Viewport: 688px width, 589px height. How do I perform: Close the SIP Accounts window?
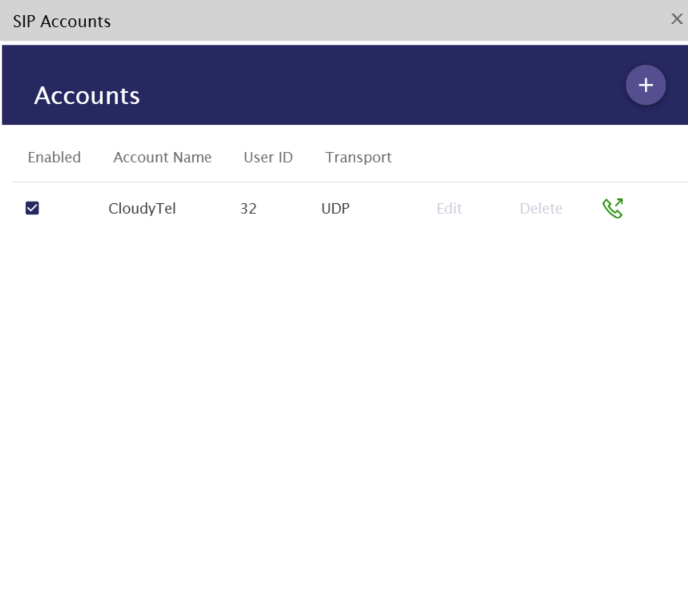[677, 19]
